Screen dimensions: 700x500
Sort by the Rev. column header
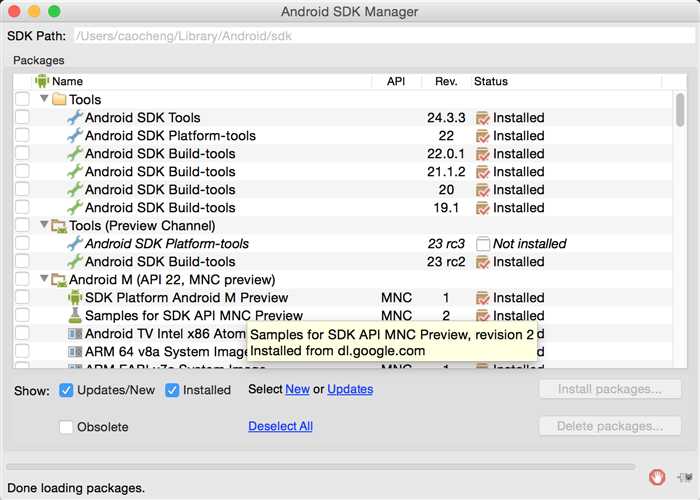click(446, 81)
